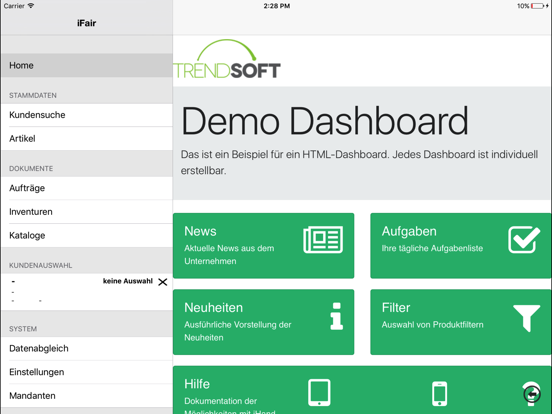The image size is (552, 414).
Task: Start Datenabgleich from System section
Action: click(x=87, y=349)
